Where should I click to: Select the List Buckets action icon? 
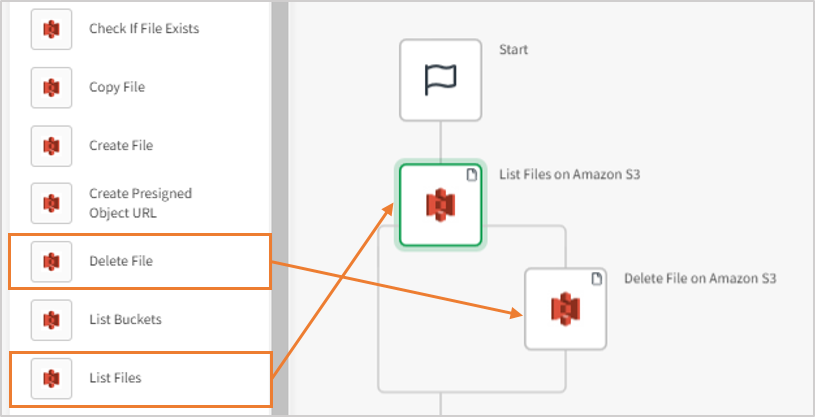tap(51, 320)
